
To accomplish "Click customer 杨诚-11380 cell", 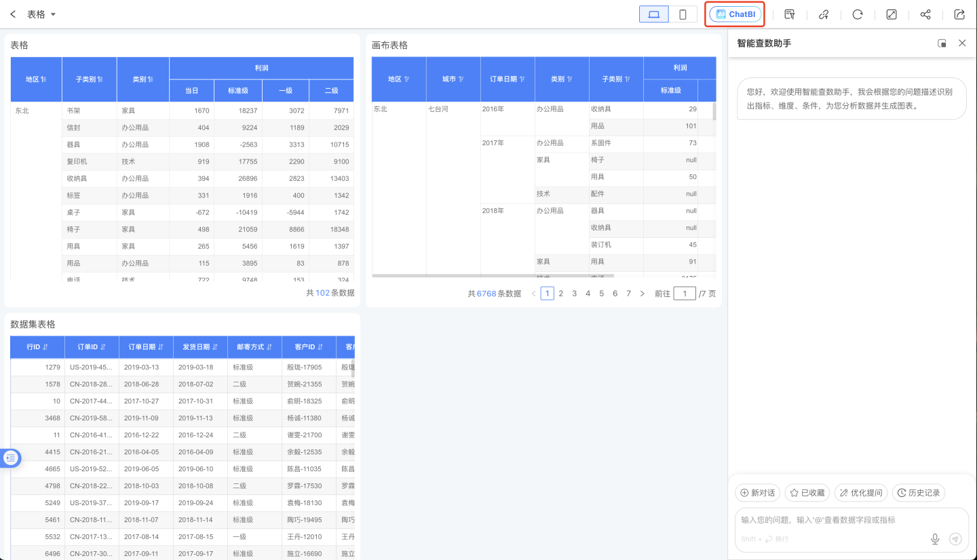I will tap(309, 418).
